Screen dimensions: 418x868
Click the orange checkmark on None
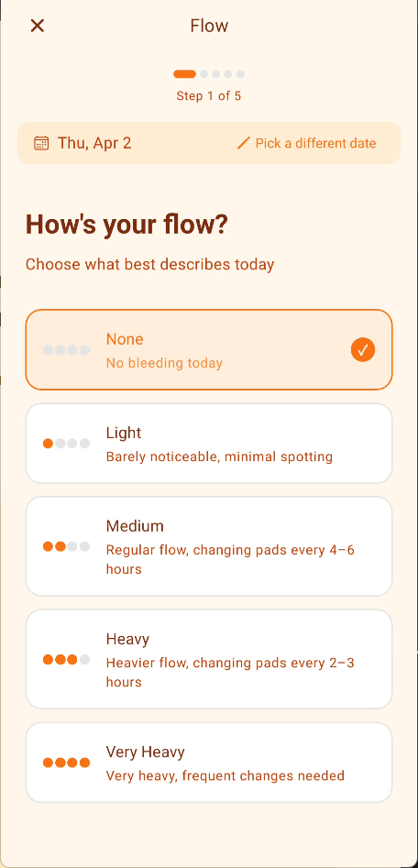click(363, 350)
